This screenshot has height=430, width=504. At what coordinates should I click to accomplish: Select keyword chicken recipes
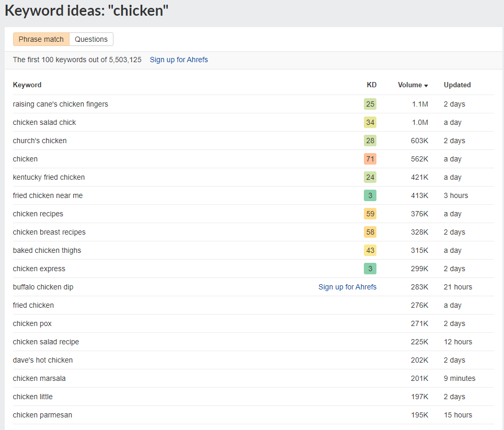38,214
